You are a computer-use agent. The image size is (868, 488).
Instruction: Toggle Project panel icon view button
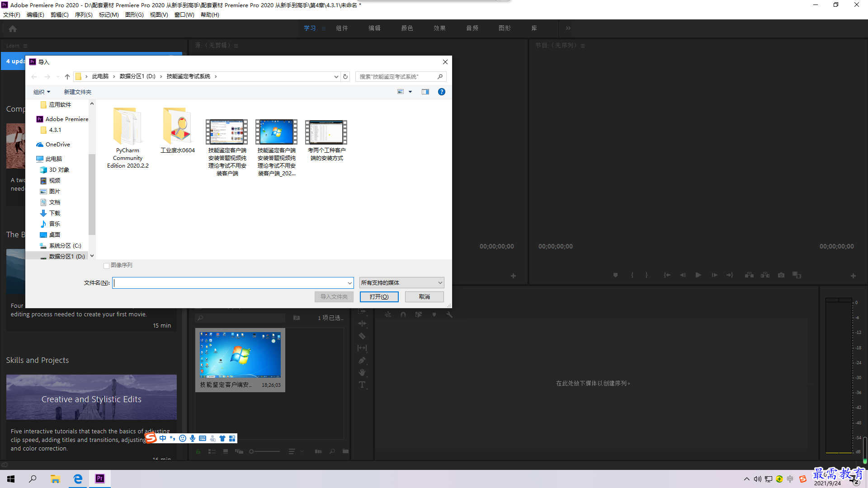[x=226, y=451]
